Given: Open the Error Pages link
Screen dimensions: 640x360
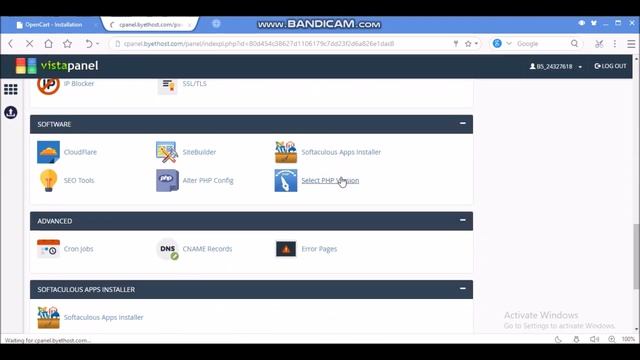Looking at the screenshot, I should tap(319, 249).
